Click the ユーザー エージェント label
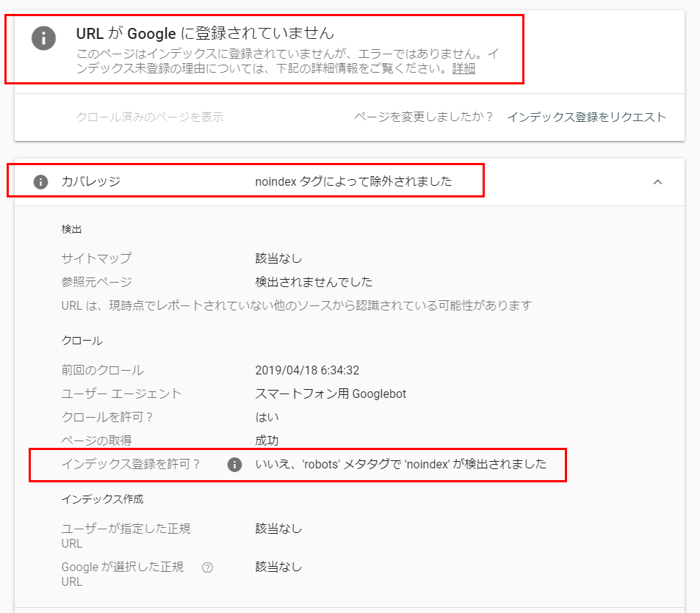700x613 pixels. point(121,394)
